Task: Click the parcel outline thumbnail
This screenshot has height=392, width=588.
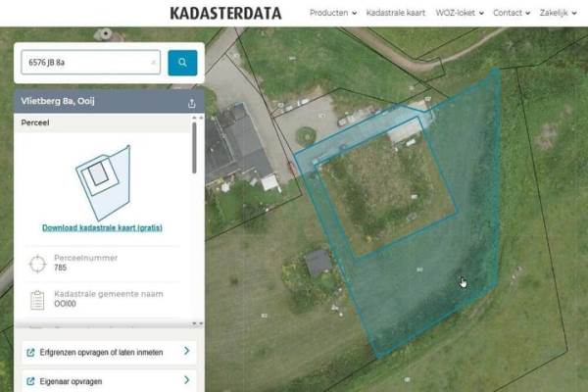Action: point(102,181)
